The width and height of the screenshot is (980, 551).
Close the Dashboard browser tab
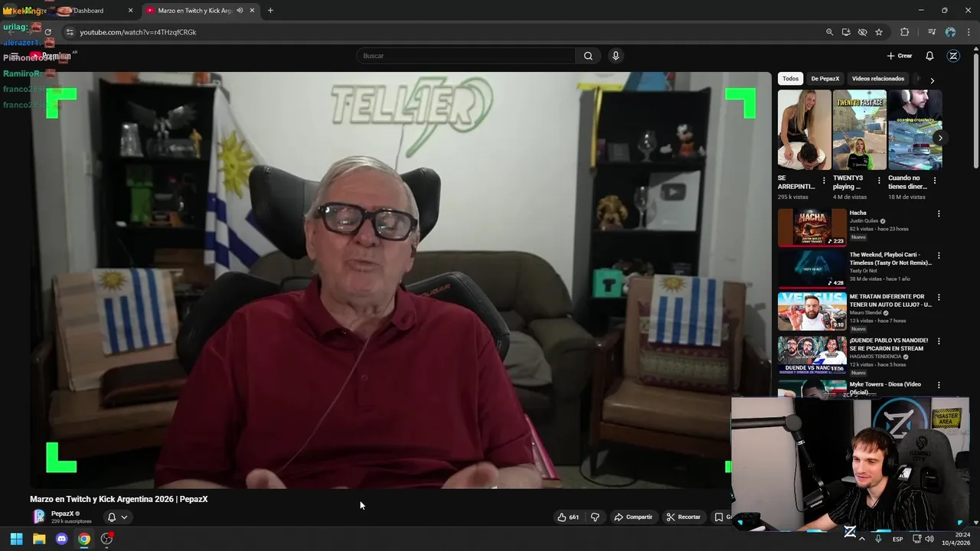click(130, 11)
